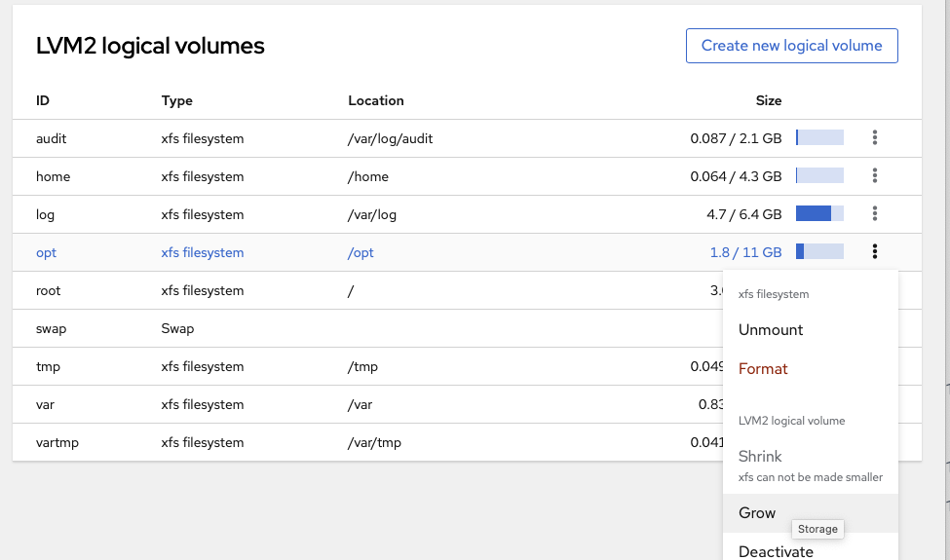Choose Format in the context menu
Screen dimensions: 950x560
click(x=763, y=369)
